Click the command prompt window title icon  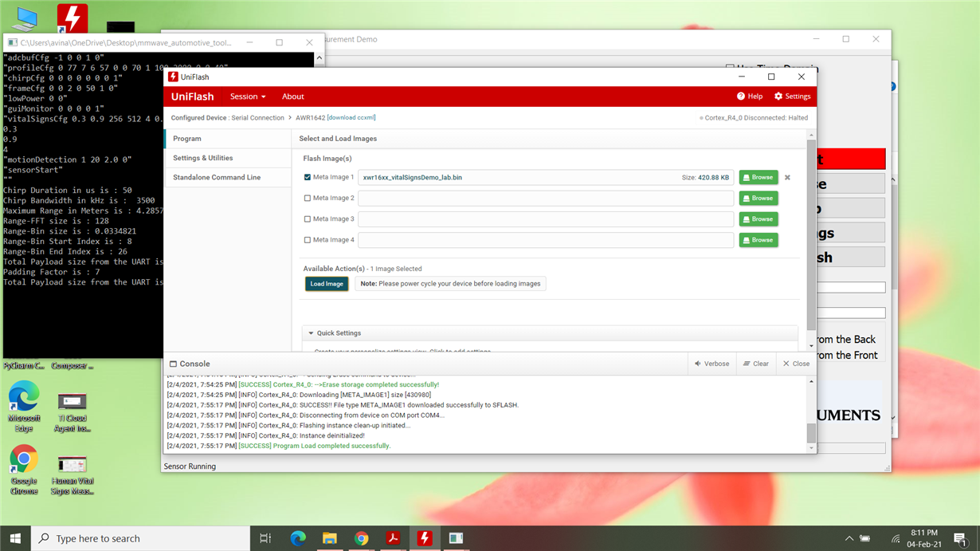pyautogui.click(x=12, y=42)
